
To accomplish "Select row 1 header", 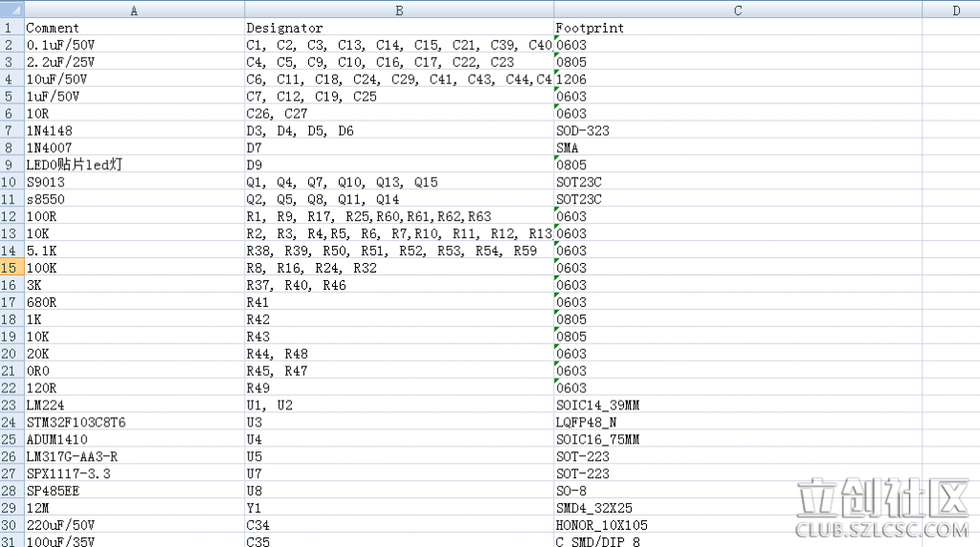I will [x=11, y=28].
